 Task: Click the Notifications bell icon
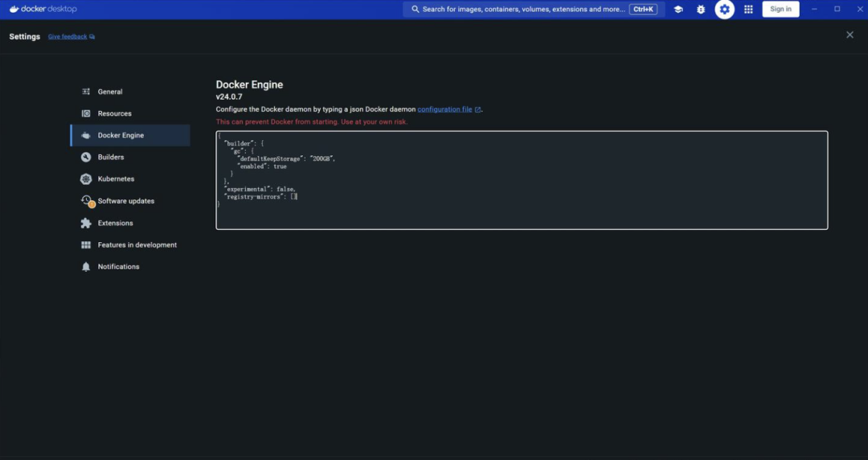click(x=86, y=266)
